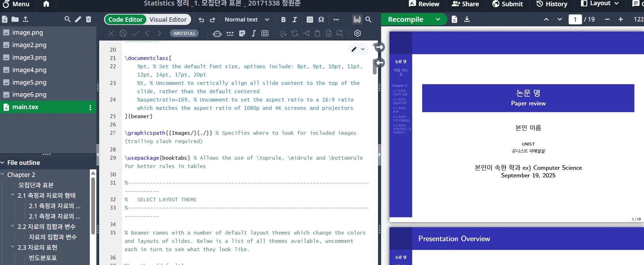Viewport: 644px width, 265px height.
Task: Open the Share dialog
Action: [465, 4]
